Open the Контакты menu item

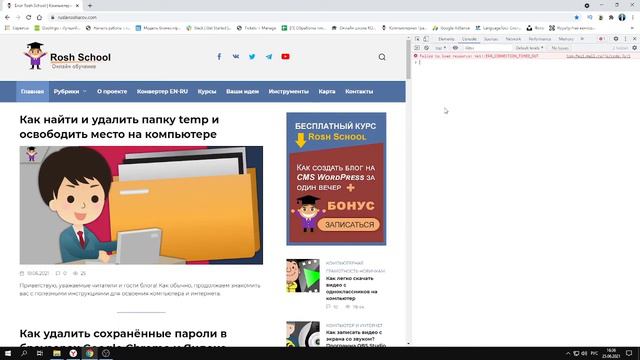[359, 91]
